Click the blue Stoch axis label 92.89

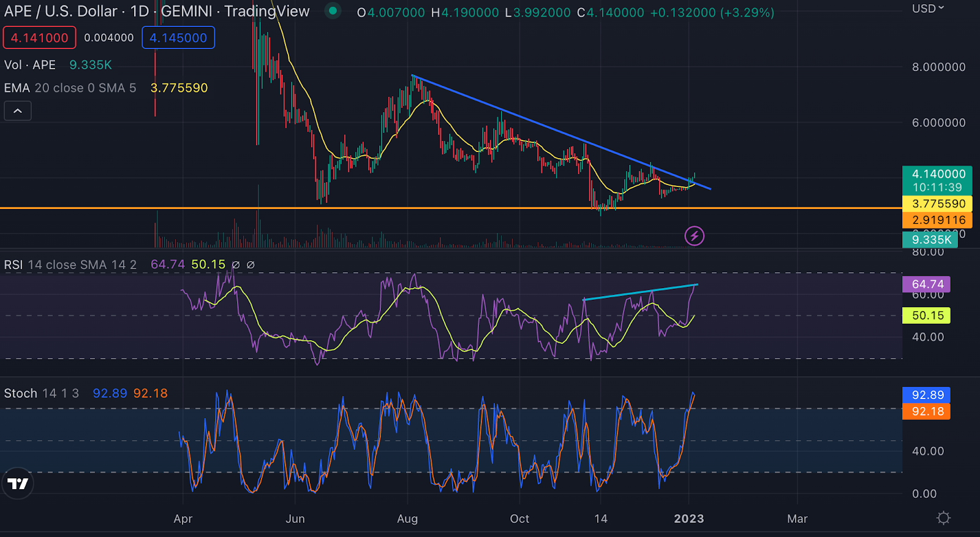(927, 395)
